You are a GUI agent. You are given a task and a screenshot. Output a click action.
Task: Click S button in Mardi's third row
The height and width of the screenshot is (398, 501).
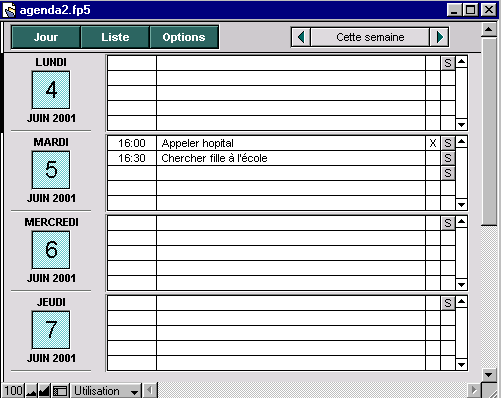point(448,173)
